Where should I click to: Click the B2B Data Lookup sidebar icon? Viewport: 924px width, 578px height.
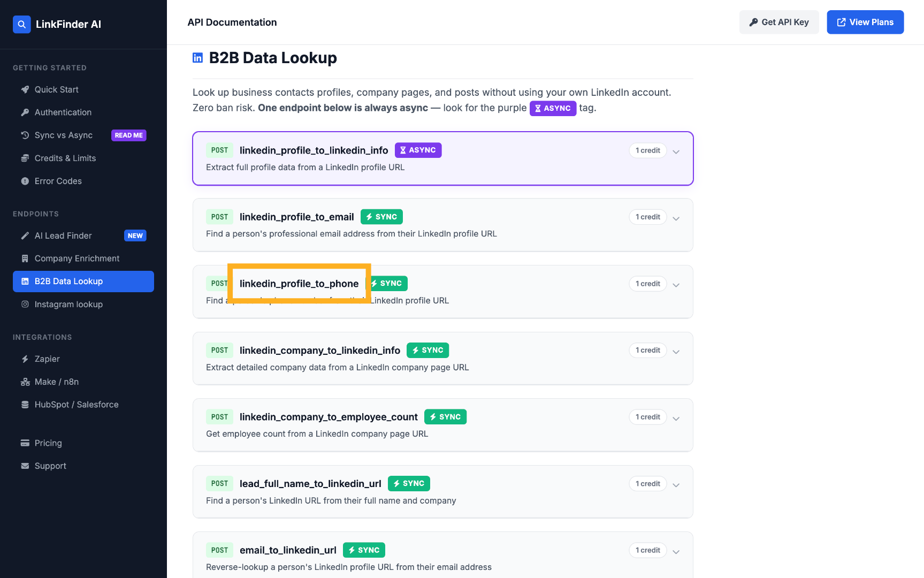pos(25,282)
